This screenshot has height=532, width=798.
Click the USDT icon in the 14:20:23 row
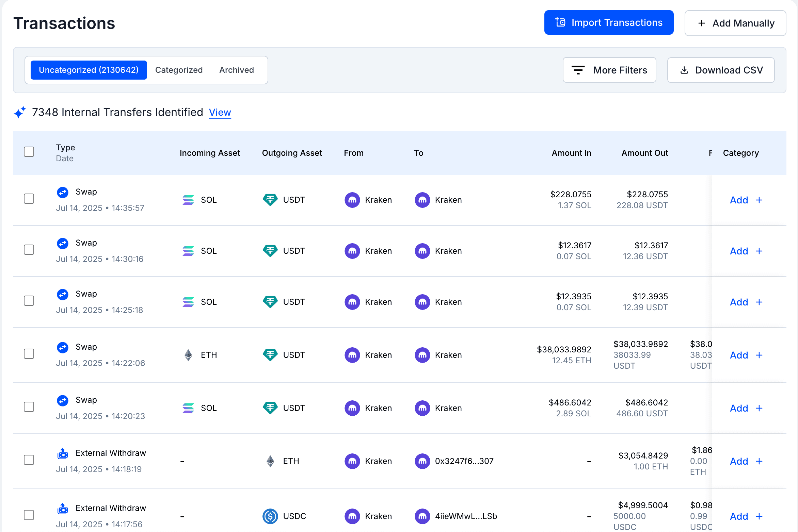click(x=270, y=408)
